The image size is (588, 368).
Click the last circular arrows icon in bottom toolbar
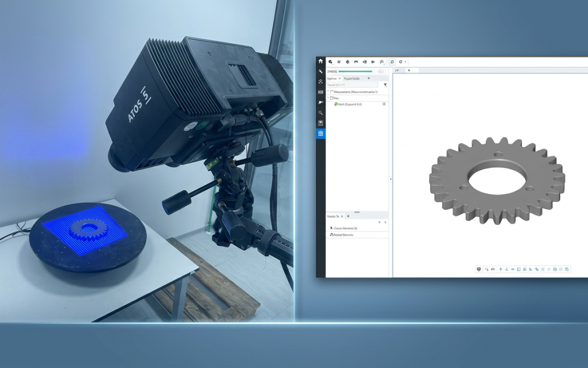coord(567,269)
